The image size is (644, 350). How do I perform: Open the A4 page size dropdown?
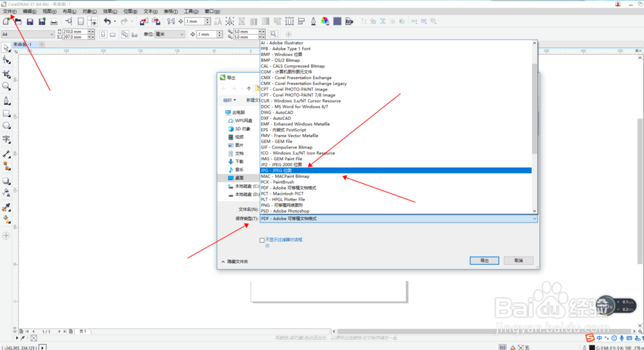pyautogui.click(x=52, y=35)
